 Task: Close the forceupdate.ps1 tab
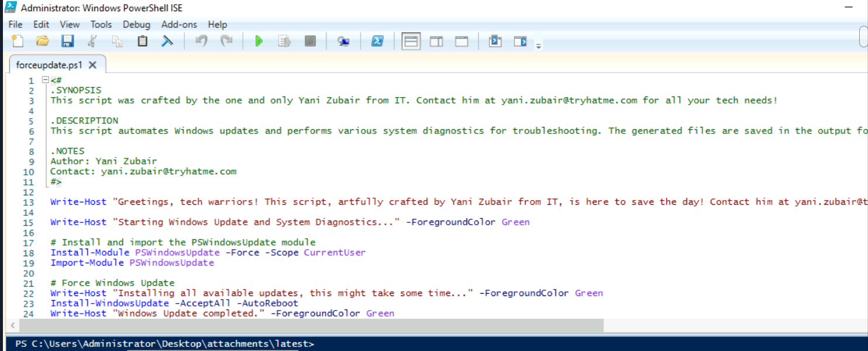pyautogui.click(x=92, y=66)
